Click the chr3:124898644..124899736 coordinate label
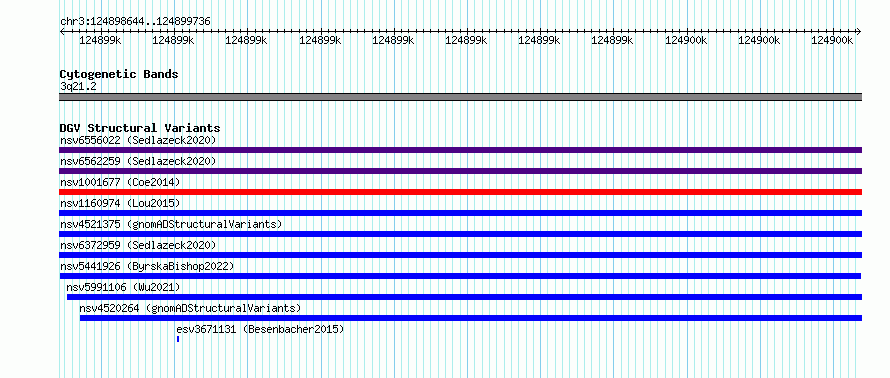Image resolution: width=890 pixels, height=378 pixels. pos(135,22)
